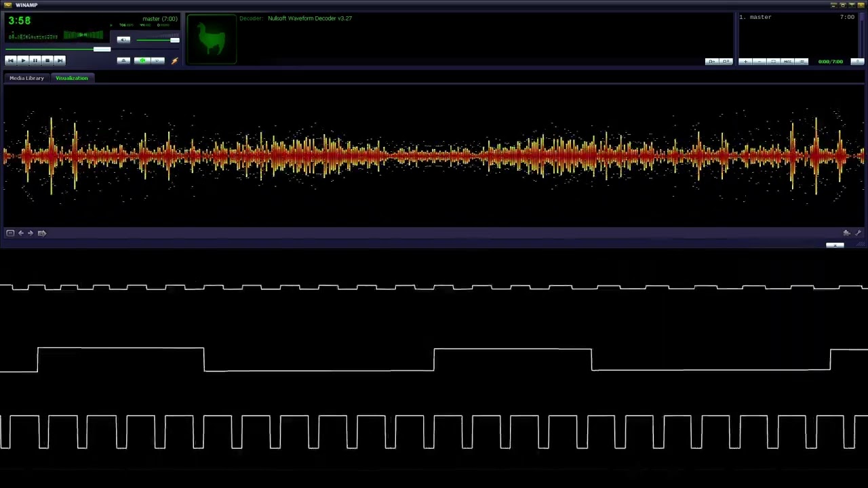The image size is (868, 488).
Task: Switch to the Visualization tab
Action: coord(72,78)
